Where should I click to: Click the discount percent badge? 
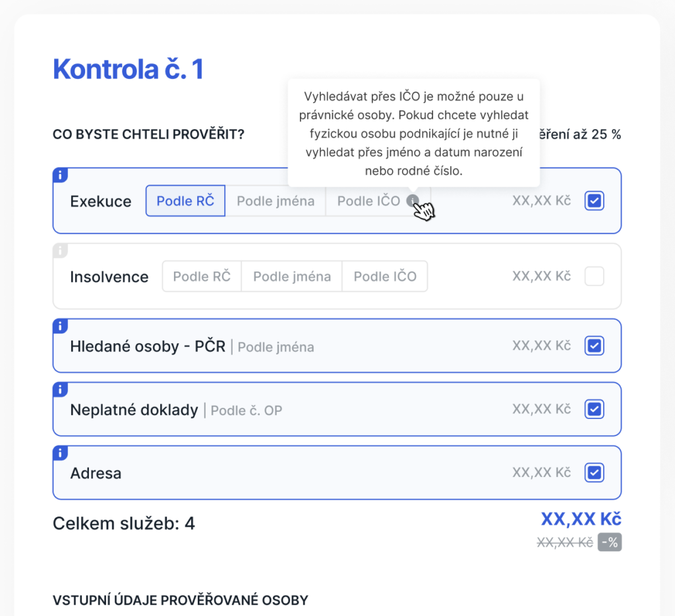pos(610,542)
